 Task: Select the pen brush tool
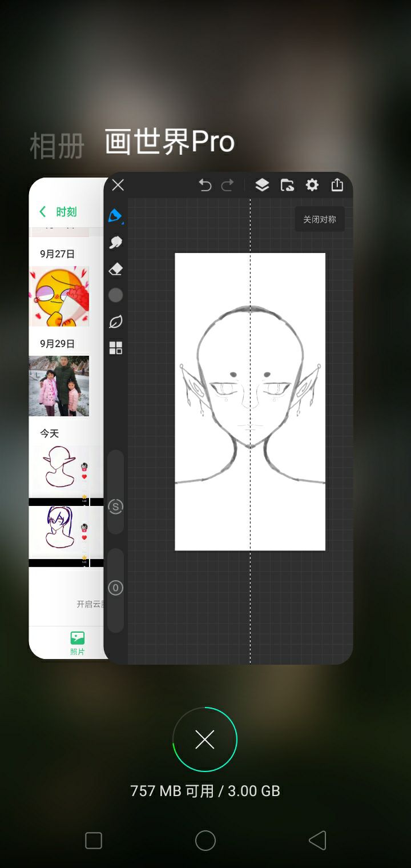tap(115, 216)
